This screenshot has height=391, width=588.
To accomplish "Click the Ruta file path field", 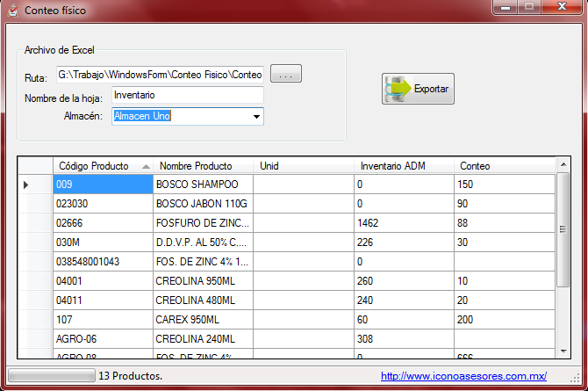I will click(161, 75).
